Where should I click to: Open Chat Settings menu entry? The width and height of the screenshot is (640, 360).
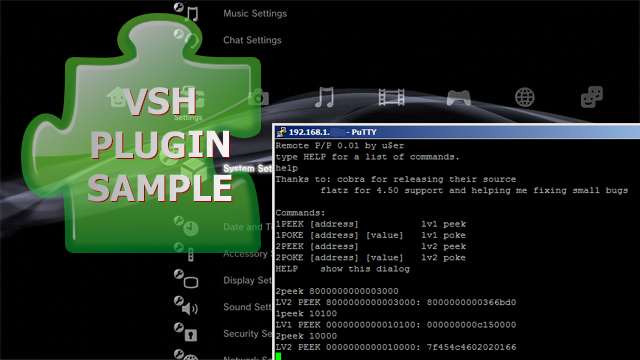point(252,40)
